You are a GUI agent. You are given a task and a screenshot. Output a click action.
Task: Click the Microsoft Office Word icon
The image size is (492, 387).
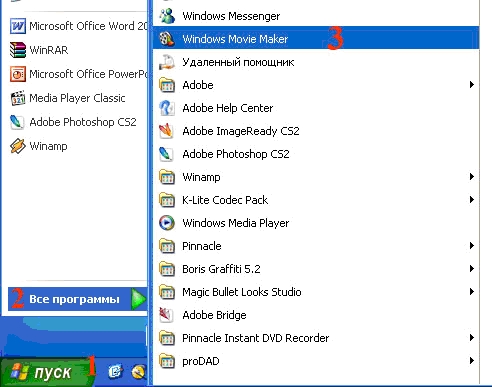[18, 26]
